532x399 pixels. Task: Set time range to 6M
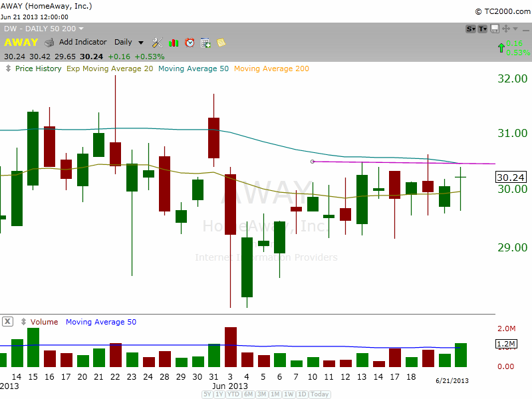(x=248, y=394)
